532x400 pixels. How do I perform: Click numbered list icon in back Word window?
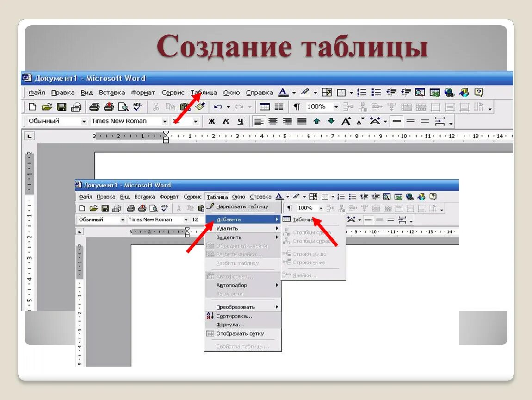point(362,92)
